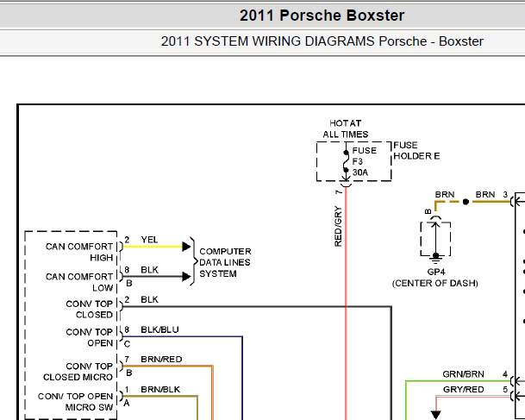This screenshot has width=525, height=420.
Task: Click '2011 SYSTEM WIRING DIAGRAMS Porsche - Boxster' heading
Action: [322, 41]
